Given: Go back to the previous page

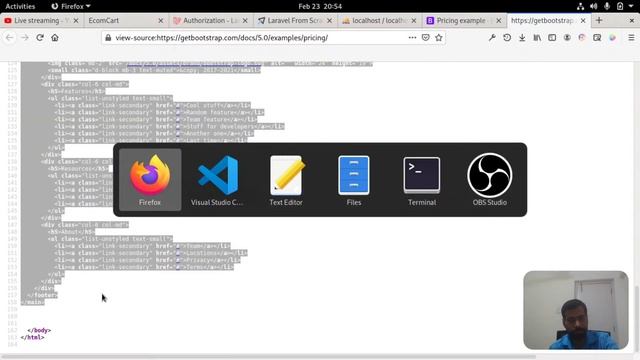Looking at the screenshot, I should coord(10,38).
